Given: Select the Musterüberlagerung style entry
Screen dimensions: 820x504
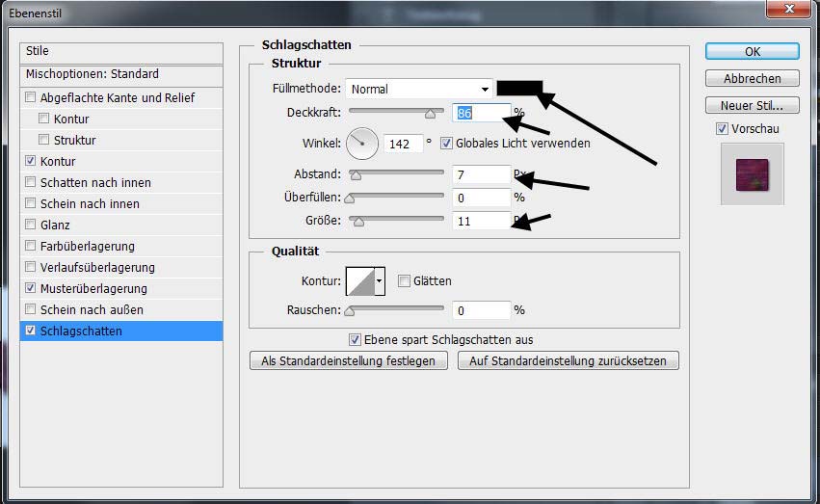Looking at the screenshot, I should [x=93, y=288].
